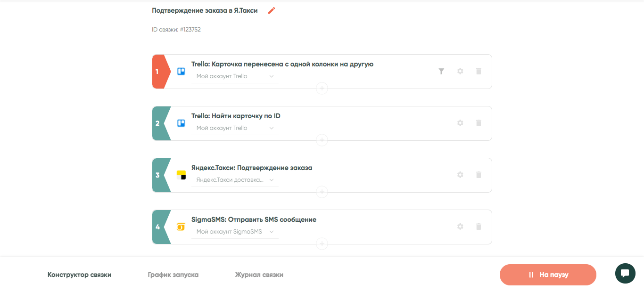This screenshot has height=292, width=644.
Task: Click the Trello logo in step 2
Action: [x=181, y=123]
